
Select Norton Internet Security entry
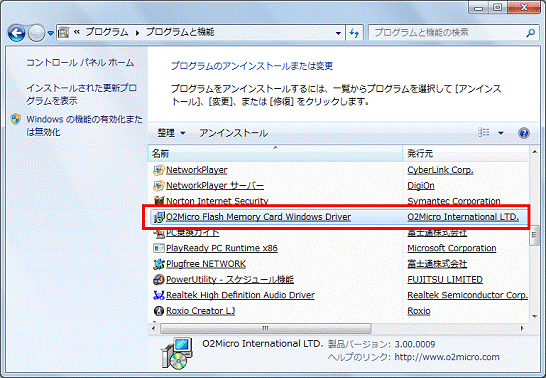[x=217, y=201]
